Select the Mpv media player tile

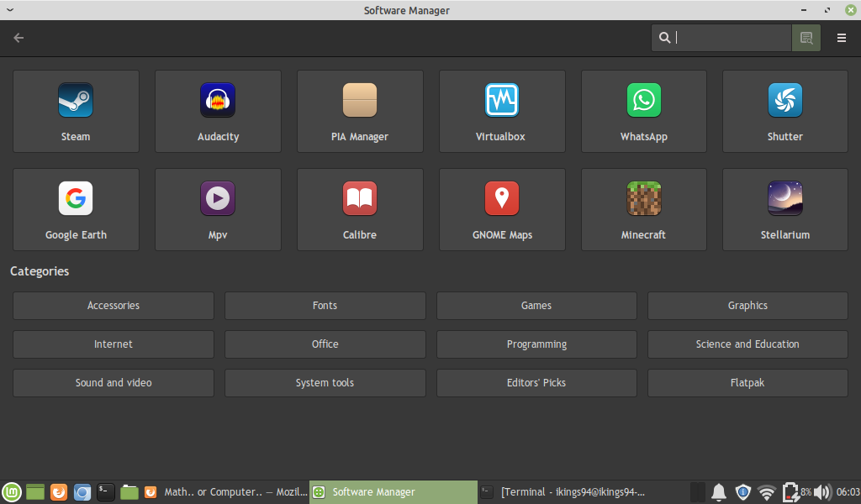[x=218, y=209]
